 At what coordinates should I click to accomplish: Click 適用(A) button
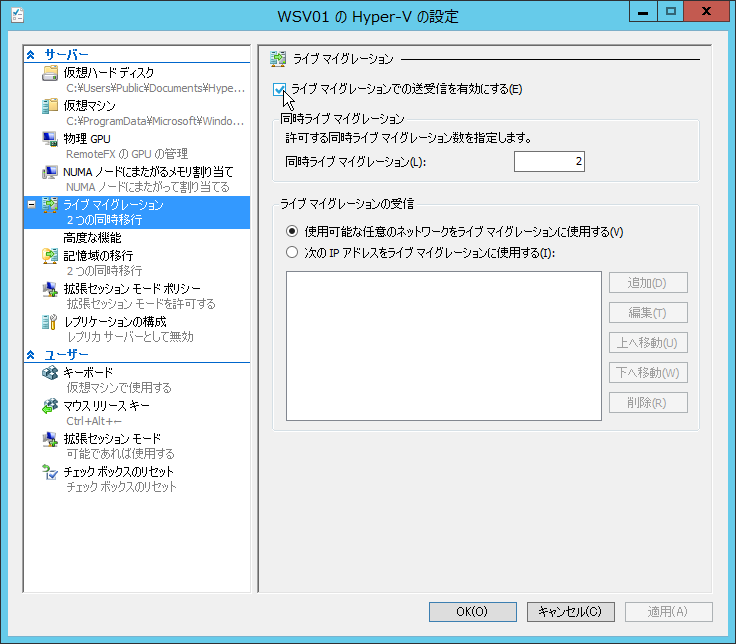point(668,612)
